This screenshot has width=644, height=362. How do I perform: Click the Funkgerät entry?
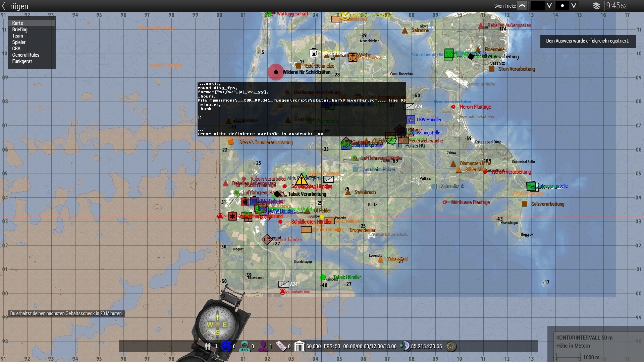click(22, 61)
